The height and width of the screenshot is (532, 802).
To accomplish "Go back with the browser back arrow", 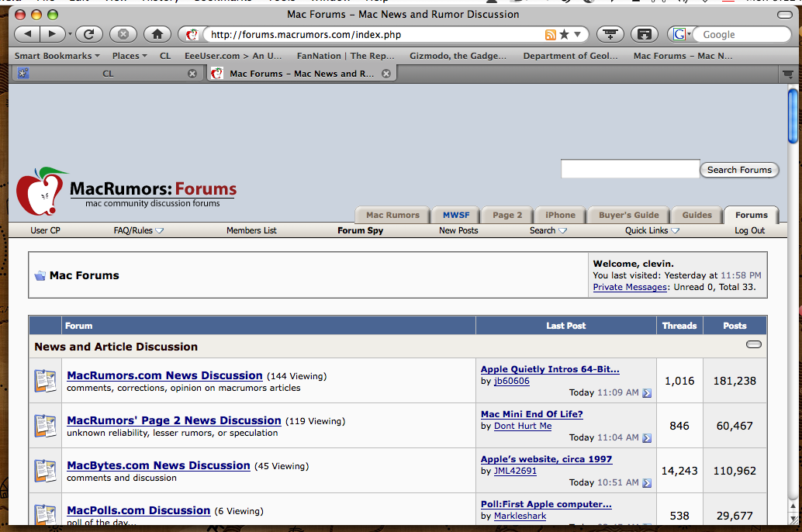I will click(x=28, y=34).
